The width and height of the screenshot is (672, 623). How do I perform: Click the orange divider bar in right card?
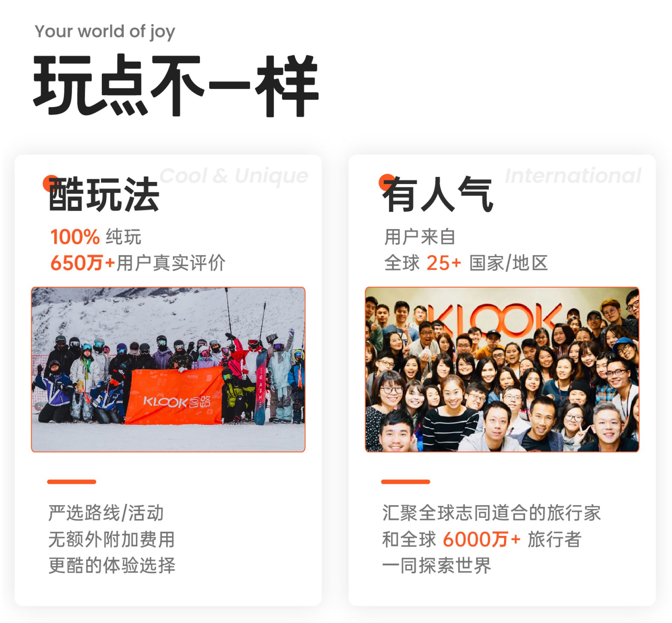[406, 482]
